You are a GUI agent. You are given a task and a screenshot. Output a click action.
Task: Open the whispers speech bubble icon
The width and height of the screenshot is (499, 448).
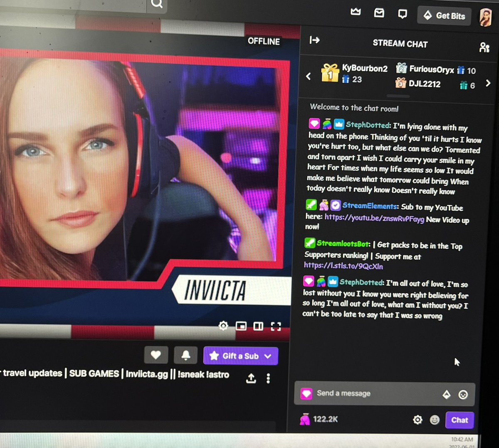pos(403,14)
